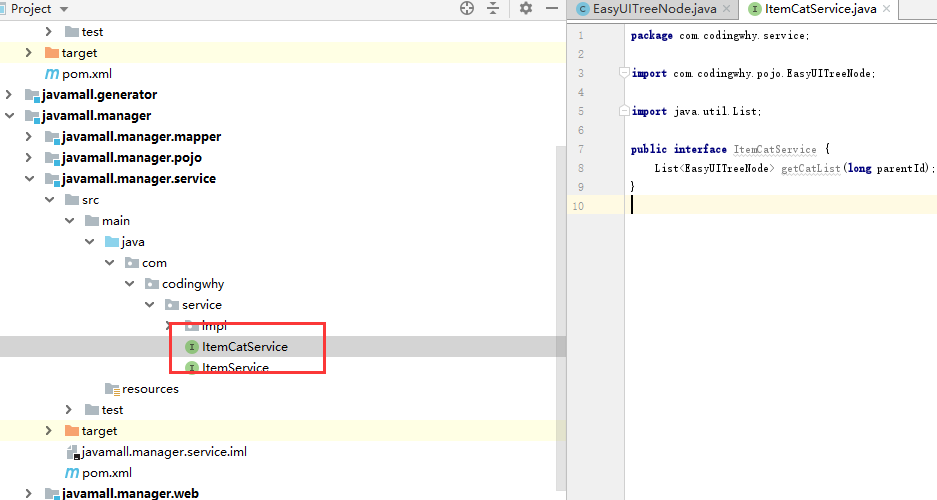Viewport: 937px width, 500px height.
Task: Click the javamall.manager.service.iml file icon
Action: pyautogui.click(x=72, y=452)
